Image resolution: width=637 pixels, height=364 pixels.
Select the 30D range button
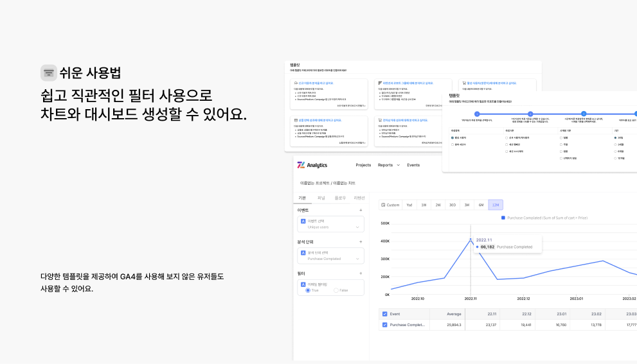pyautogui.click(x=453, y=205)
